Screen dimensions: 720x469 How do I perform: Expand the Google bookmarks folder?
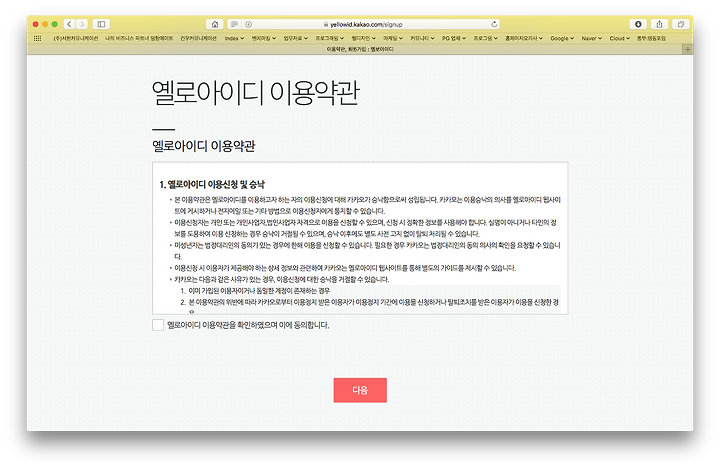pos(562,38)
